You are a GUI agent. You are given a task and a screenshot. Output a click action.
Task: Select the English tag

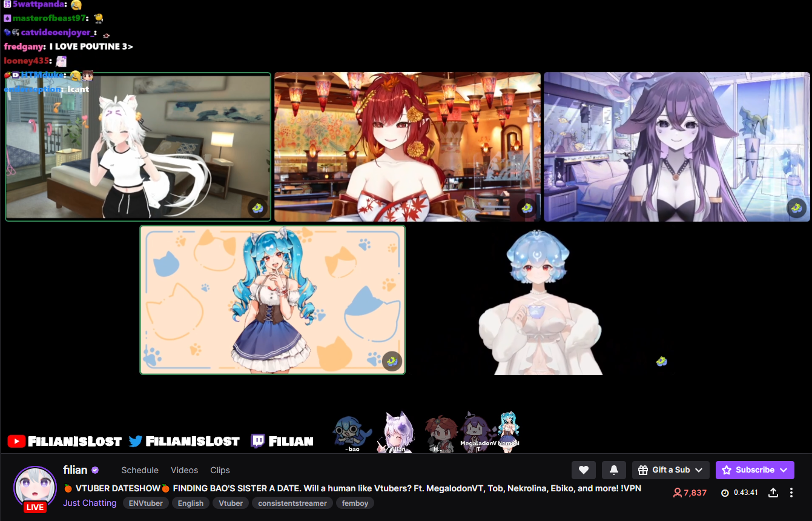point(191,503)
